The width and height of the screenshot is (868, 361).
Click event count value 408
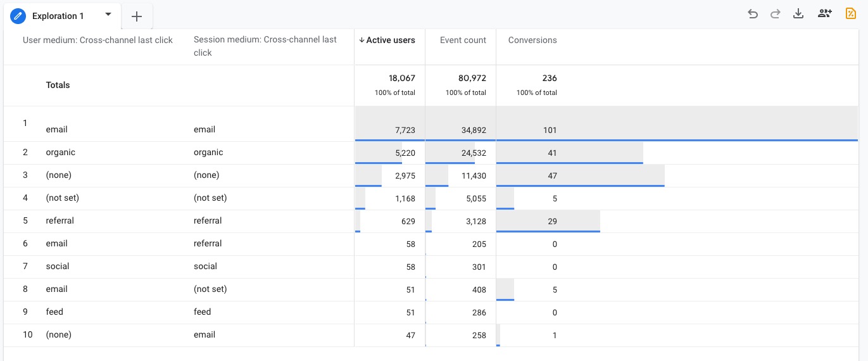pos(479,289)
